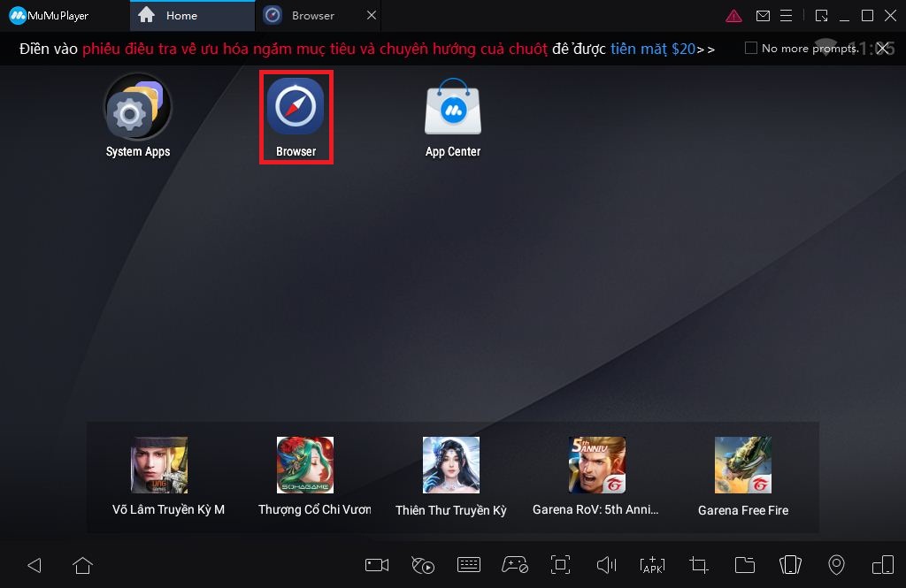Image resolution: width=906 pixels, height=588 pixels.
Task: Click the screen recorder camera icon
Action: coord(377,565)
